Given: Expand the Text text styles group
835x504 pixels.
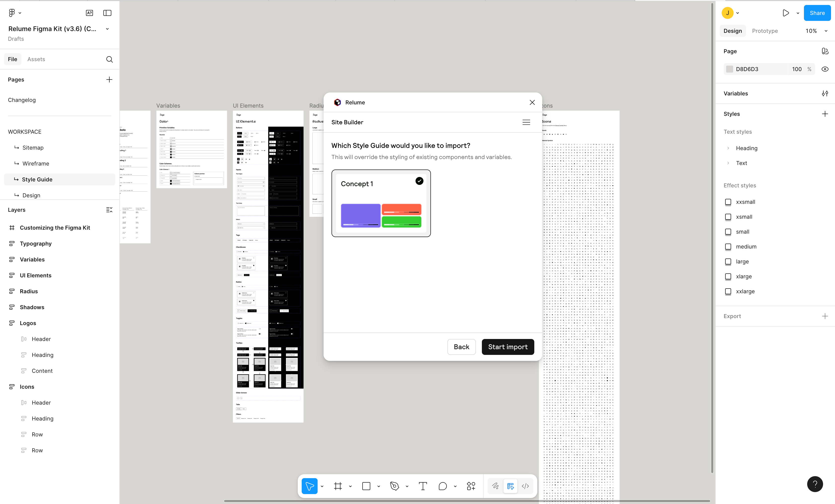Looking at the screenshot, I should [728, 163].
